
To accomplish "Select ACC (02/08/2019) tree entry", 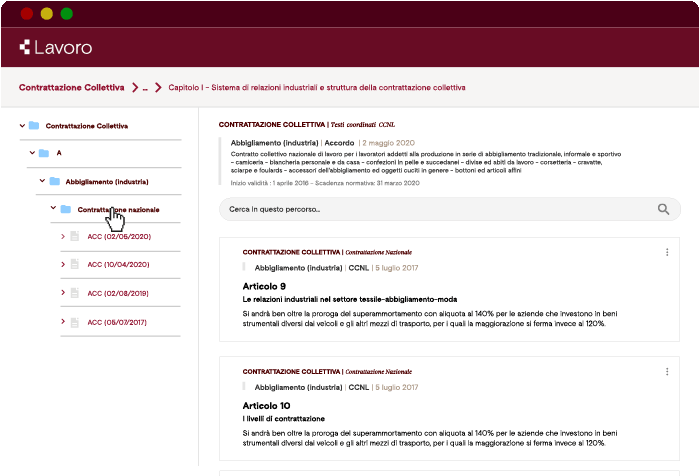I will tap(118, 294).
